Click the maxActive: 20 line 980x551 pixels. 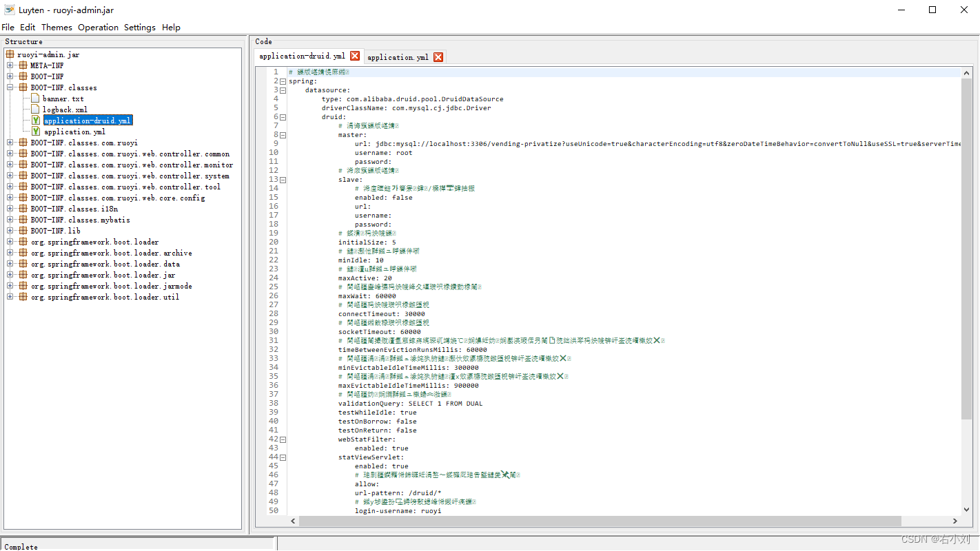365,278
